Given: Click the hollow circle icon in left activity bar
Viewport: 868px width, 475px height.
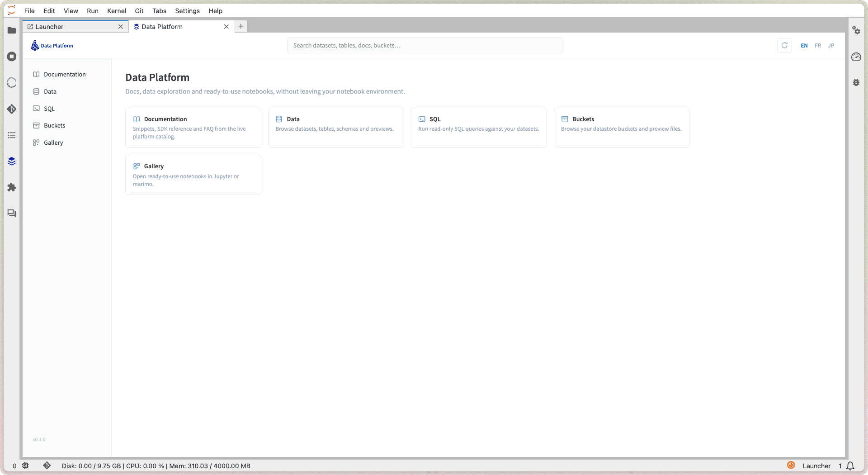Looking at the screenshot, I should click(x=12, y=82).
